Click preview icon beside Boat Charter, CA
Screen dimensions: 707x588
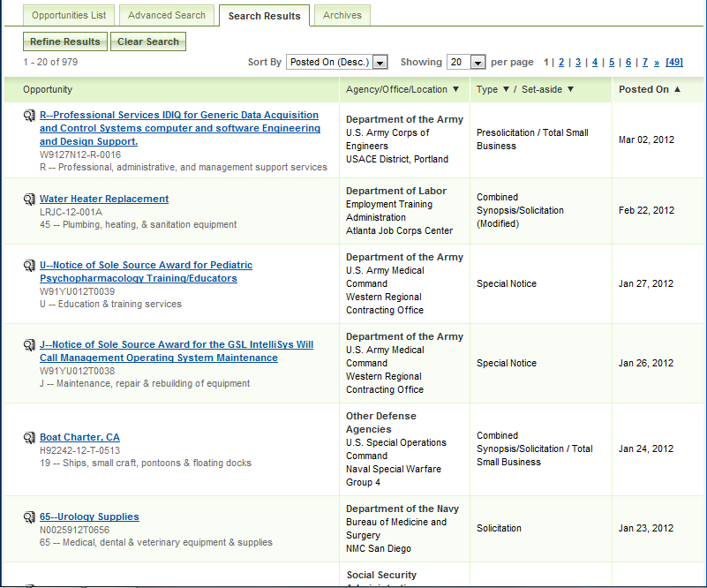pyautogui.click(x=29, y=437)
